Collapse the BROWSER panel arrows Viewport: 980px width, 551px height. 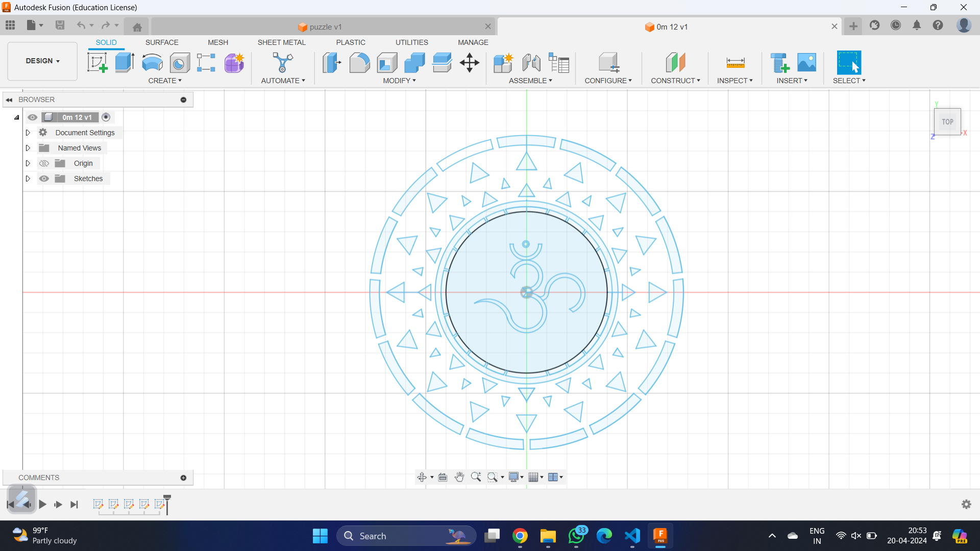coord(9,100)
